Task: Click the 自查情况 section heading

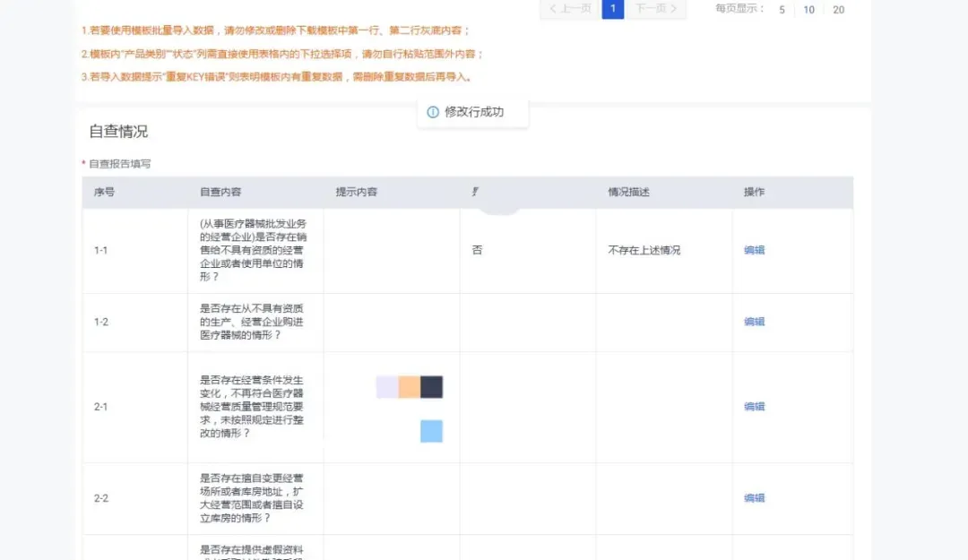Action: pyautogui.click(x=118, y=132)
